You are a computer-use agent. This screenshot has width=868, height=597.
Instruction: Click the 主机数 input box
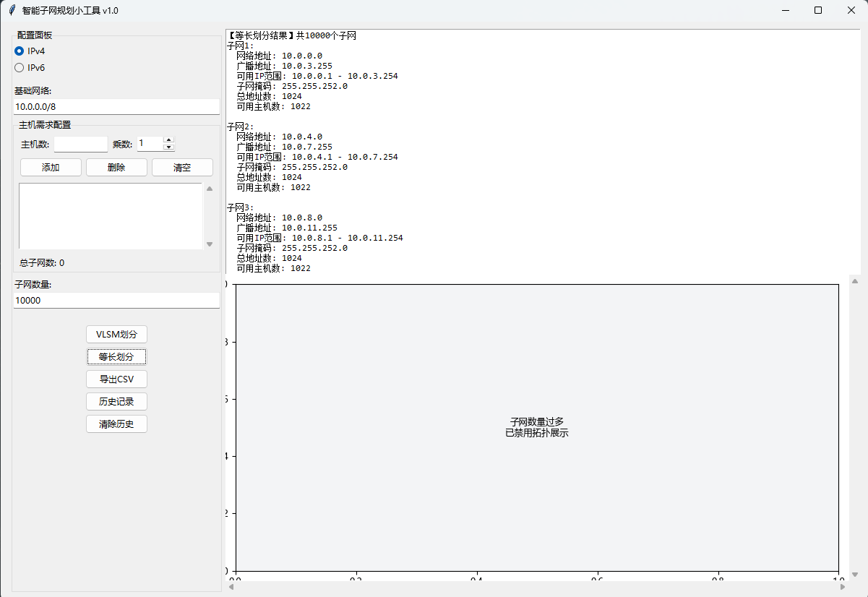(x=80, y=144)
